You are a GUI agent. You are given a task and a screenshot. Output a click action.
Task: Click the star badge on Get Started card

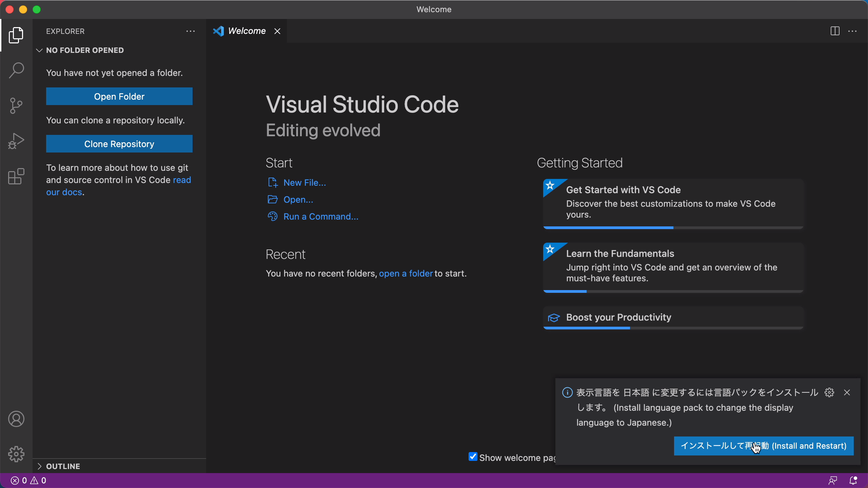[550, 185]
